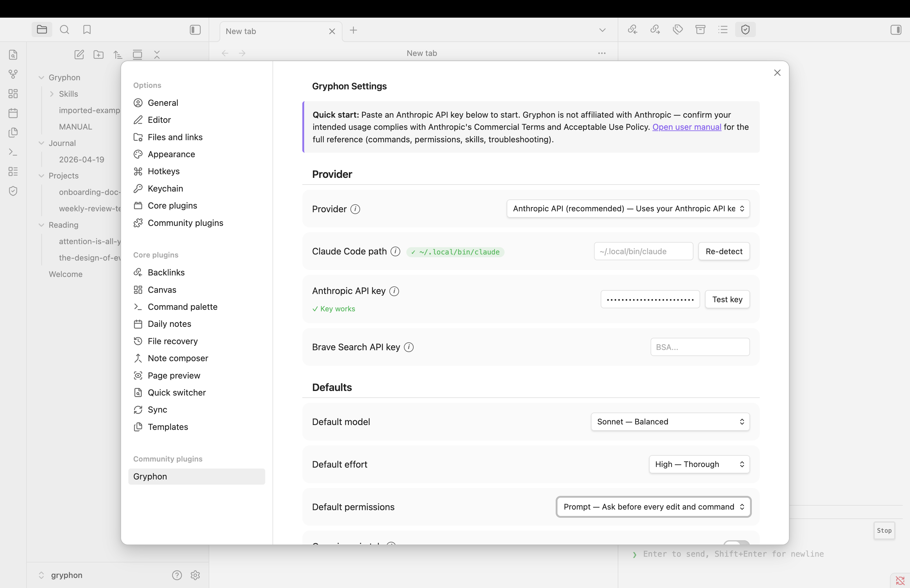
Task: Show the outline list icon
Action: (x=723, y=29)
